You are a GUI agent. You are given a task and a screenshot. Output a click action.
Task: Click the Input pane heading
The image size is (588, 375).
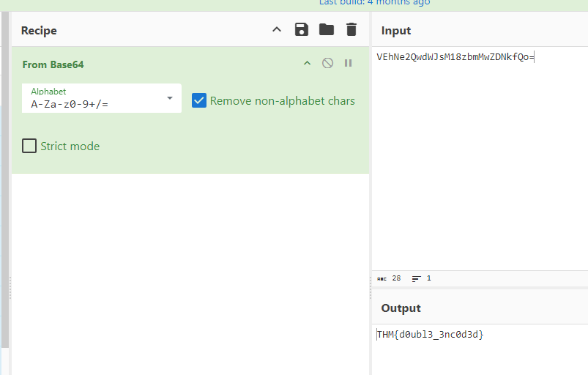396,31
